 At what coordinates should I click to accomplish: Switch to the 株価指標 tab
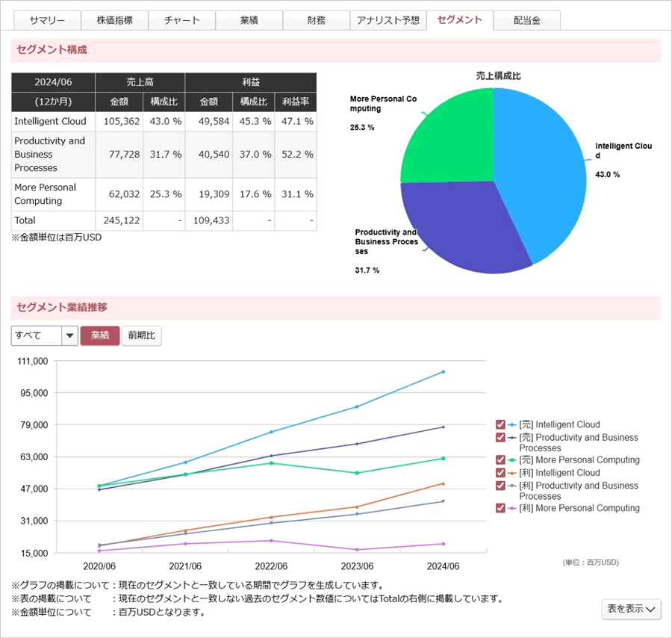pos(114,20)
